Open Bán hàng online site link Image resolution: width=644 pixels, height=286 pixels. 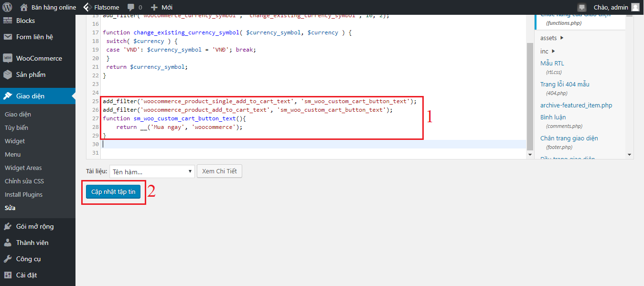(x=54, y=7)
